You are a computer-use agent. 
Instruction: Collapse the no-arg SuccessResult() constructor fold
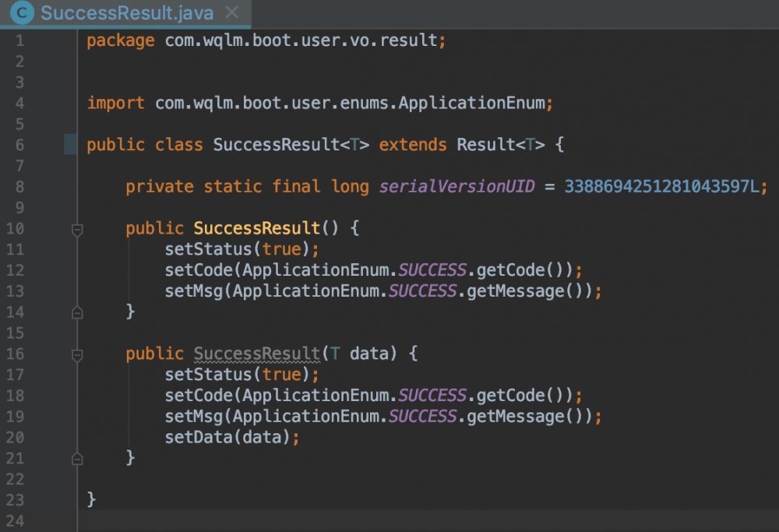coord(77,230)
